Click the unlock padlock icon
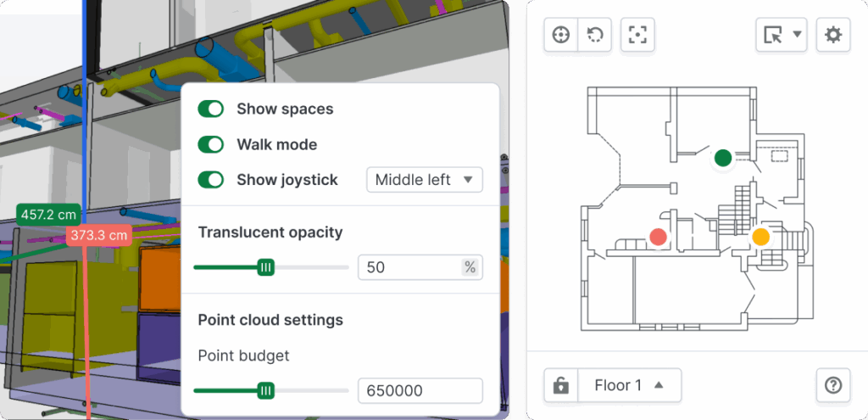The image size is (868, 420). [x=560, y=385]
